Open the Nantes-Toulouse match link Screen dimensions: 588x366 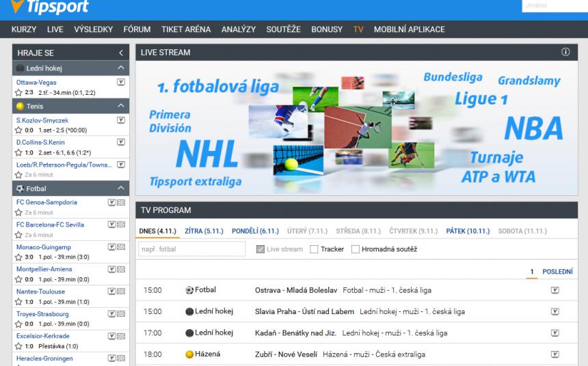(x=40, y=292)
